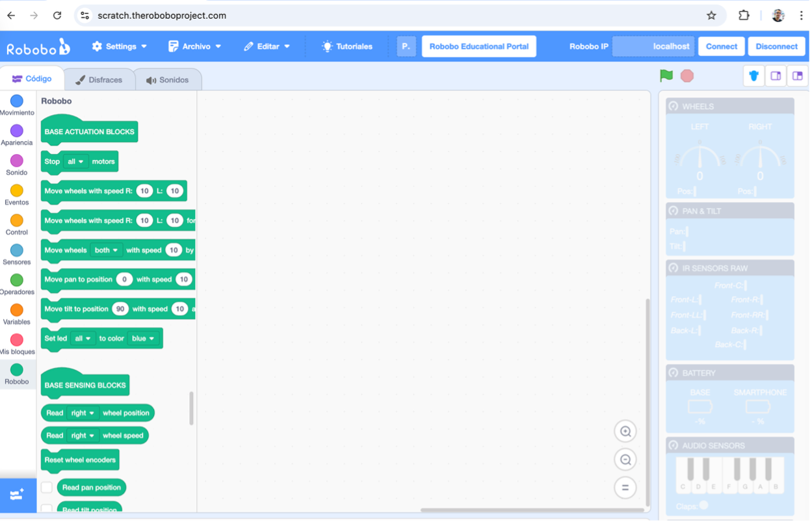The width and height of the screenshot is (812, 522).
Task: Click the green flag to run
Action: 666,76
